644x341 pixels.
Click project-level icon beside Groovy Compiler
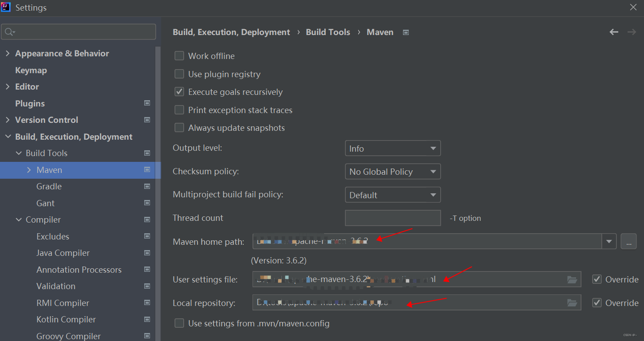(x=147, y=336)
